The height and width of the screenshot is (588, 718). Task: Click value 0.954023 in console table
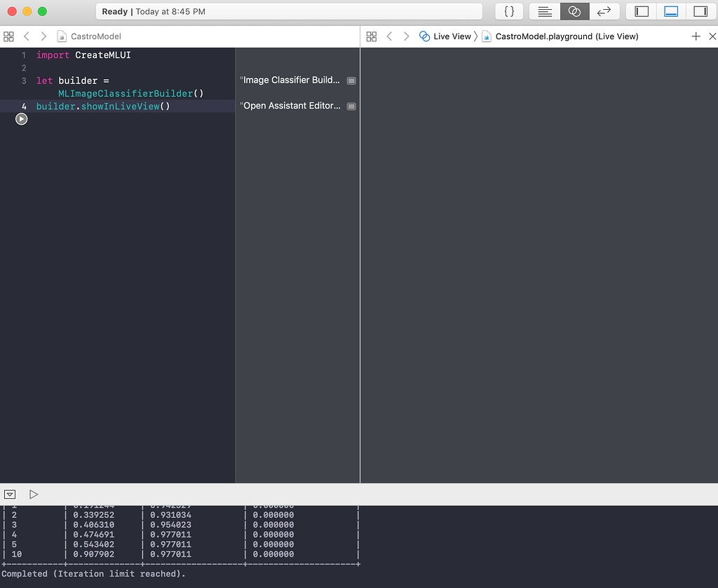[x=170, y=525]
